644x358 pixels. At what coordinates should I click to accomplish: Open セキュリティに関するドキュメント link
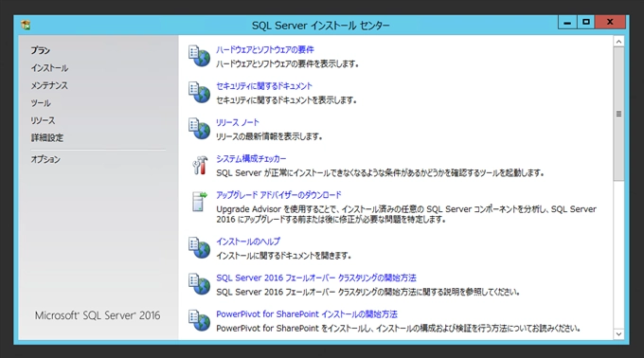(264, 86)
